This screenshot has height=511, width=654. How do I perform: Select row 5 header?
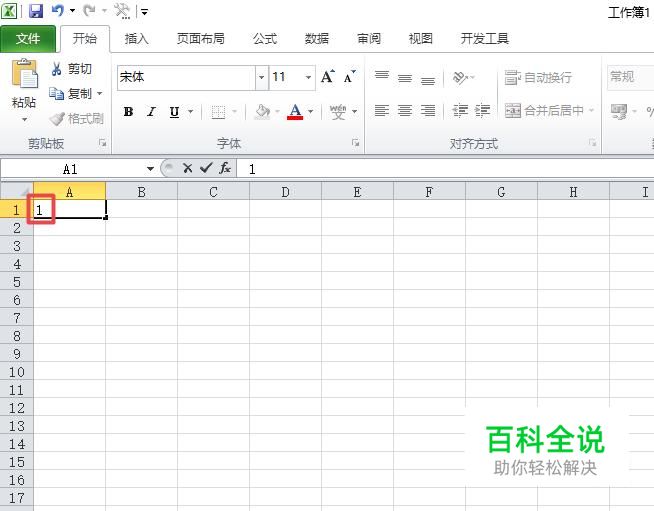(x=17, y=282)
